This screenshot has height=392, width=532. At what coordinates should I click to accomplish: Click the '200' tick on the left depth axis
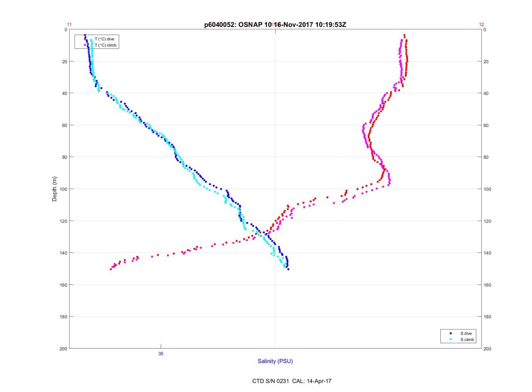63,349
